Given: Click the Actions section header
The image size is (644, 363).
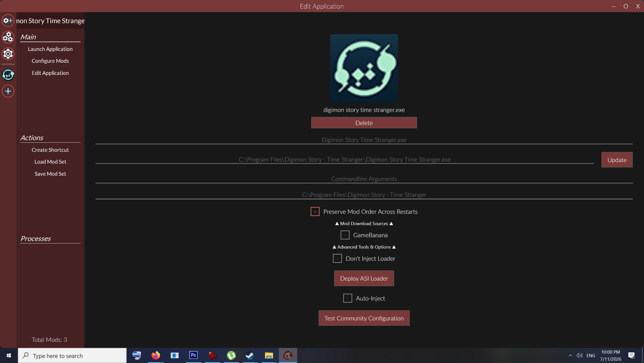Looking at the screenshot, I should 32,138.
